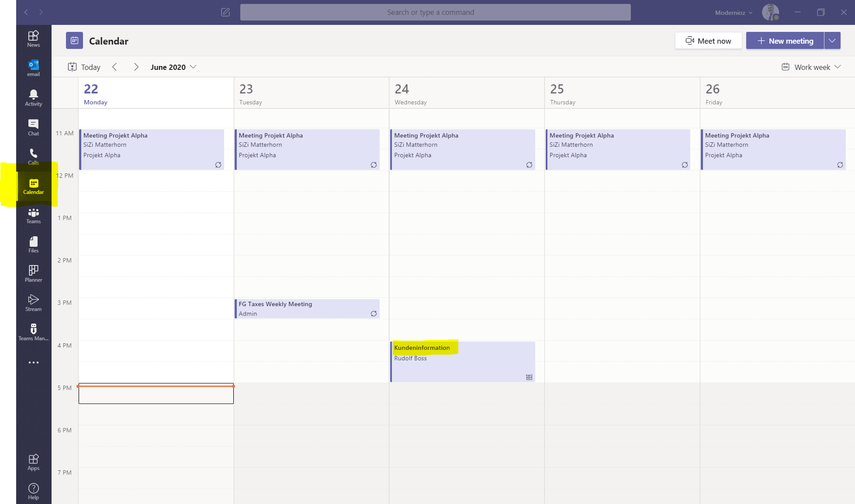The height and width of the screenshot is (504, 855).
Task: Open Thursday's Meeting Projekt Alpha event
Action: (x=618, y=149)
